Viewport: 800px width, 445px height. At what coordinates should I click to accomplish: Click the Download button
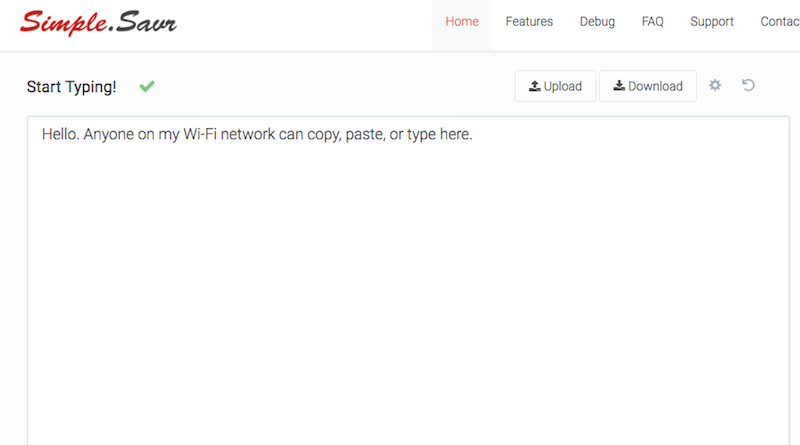pyautogui.click(x=647, y=86)
